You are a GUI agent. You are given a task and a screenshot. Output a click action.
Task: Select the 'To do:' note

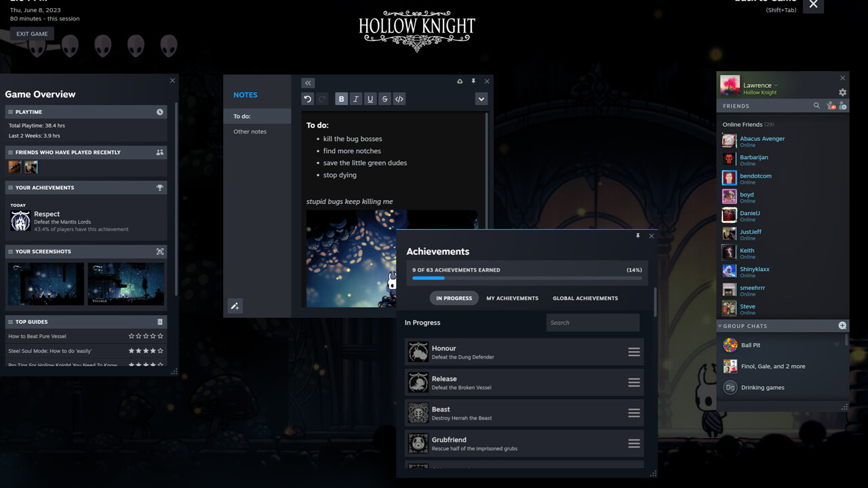coord(258,117)
